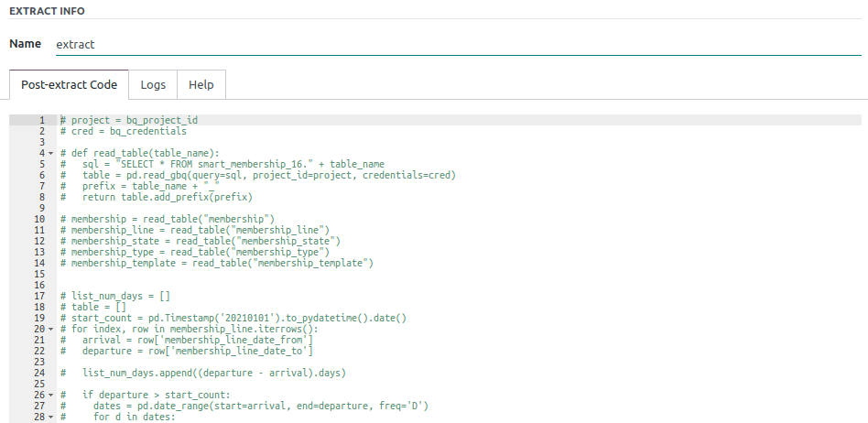Click the Name input field containing 'extract'
Viewport: 868px width, 423px height.
point(458,44)
